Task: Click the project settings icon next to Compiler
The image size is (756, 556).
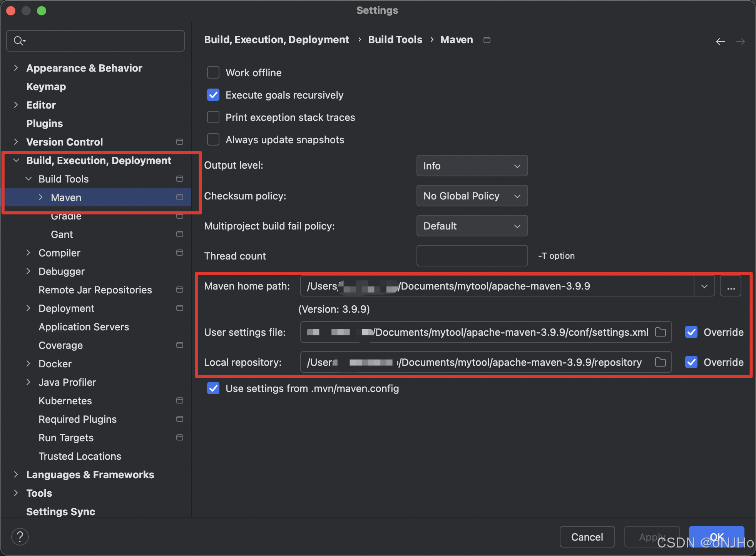Action: click(179, 253)
